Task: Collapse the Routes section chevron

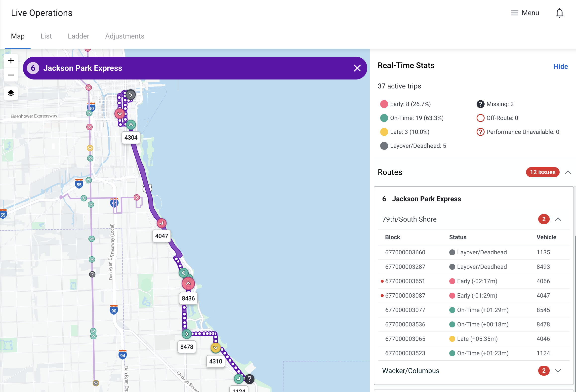Action: pyautogui.click(x=568, y=172)
